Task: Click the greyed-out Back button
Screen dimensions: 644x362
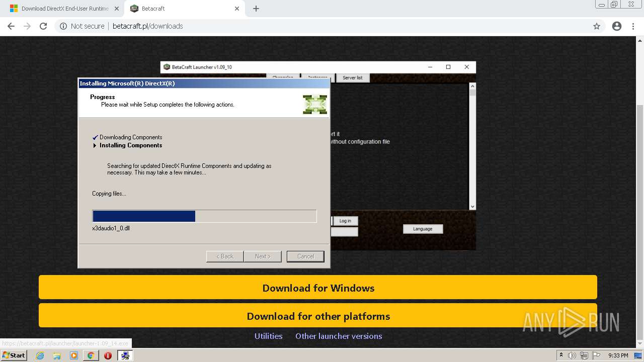Action: (x=225, y=256)
